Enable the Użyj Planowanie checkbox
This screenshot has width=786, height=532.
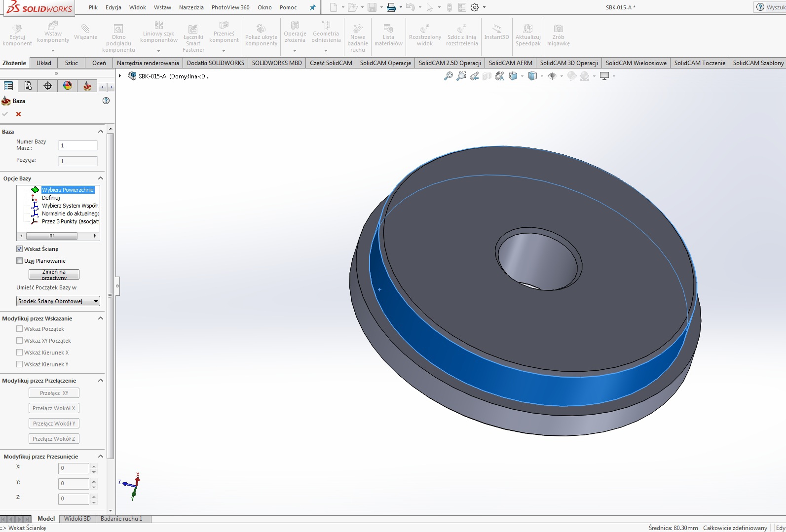click(x=20, y=261)
